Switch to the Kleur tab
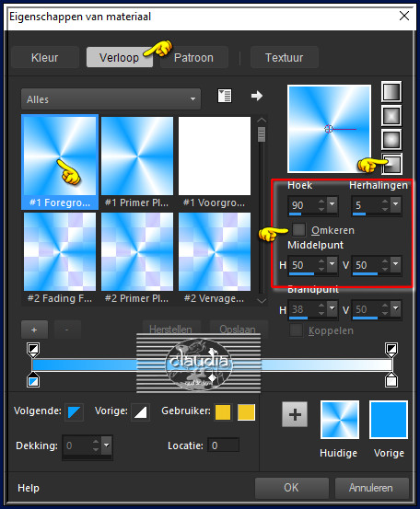Image resolution: width=420 pixels, height=509 pixels. (45, 57)
